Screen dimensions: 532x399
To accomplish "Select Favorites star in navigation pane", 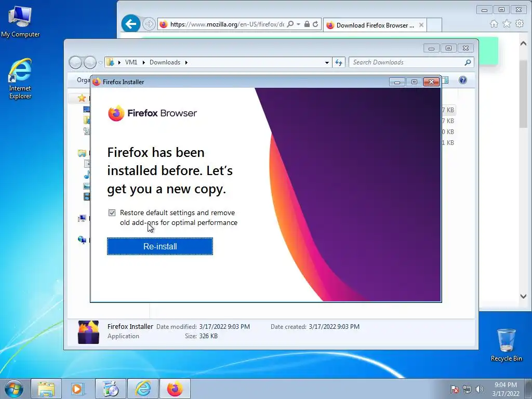I will coord(82,98).
